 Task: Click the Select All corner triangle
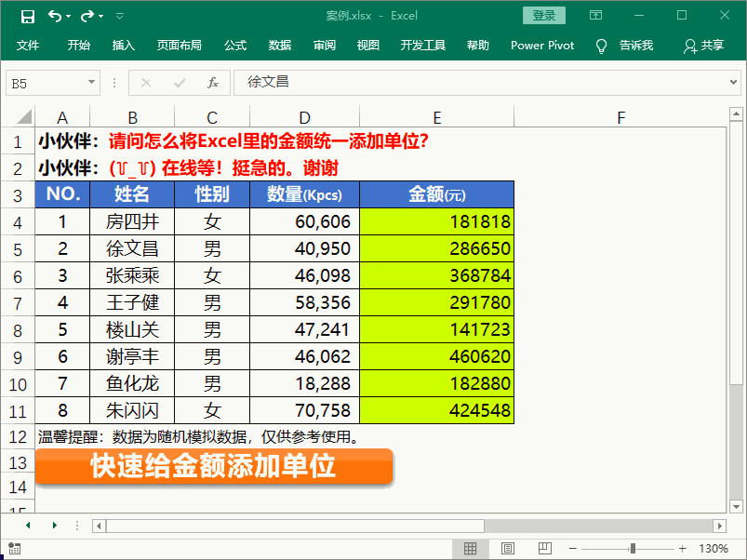[x=23, y=116]
